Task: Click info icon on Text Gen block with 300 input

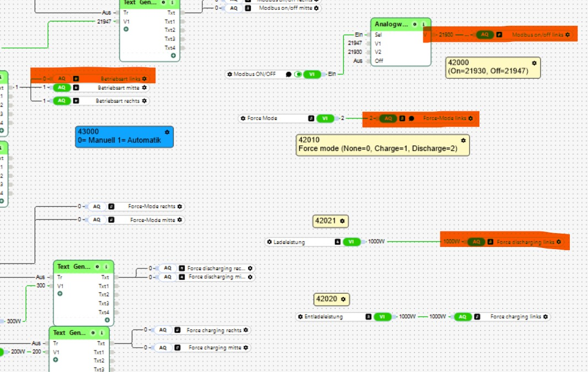Action: [106, 267]
